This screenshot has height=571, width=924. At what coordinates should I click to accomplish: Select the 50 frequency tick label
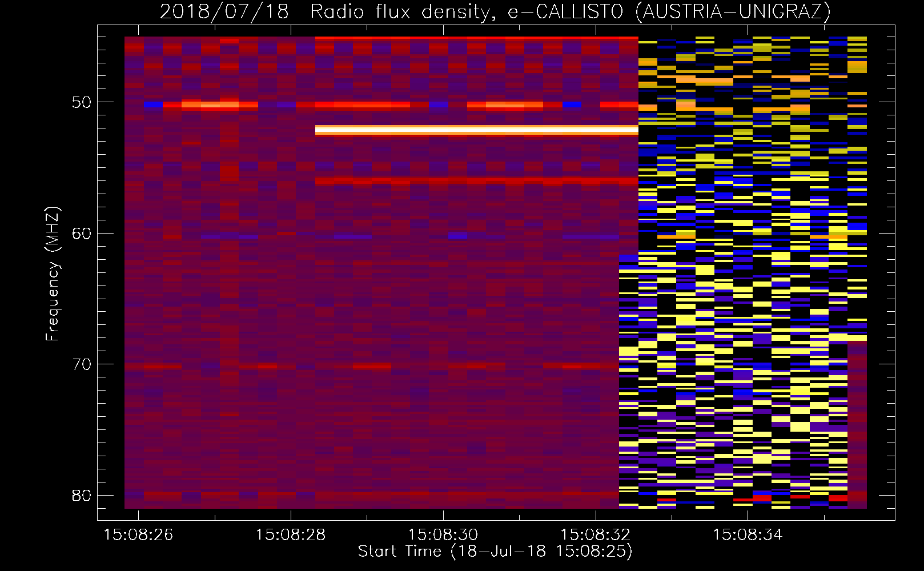click(x=82, y=103)
